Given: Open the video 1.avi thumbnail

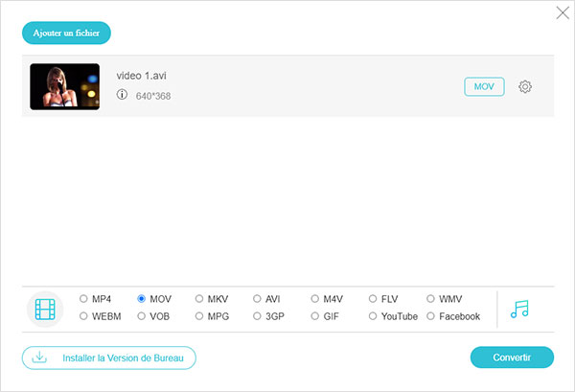Looking at the screenshot, I should click(x=64, y=86).
